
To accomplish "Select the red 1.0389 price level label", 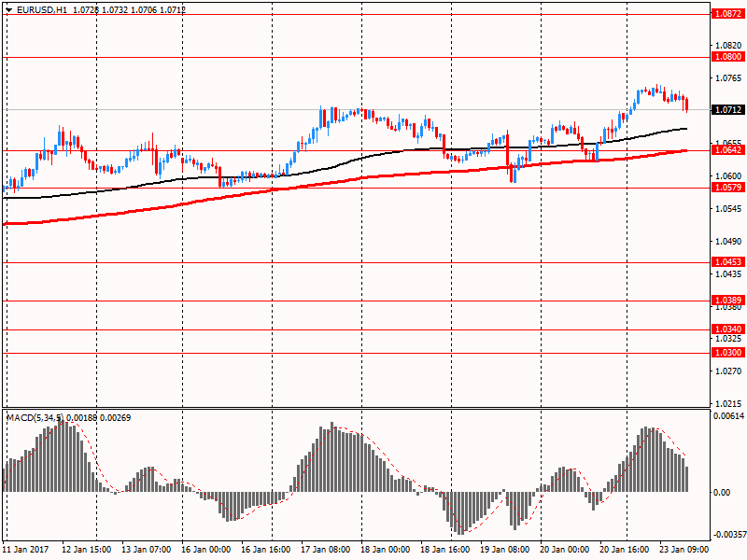I will [727, 301].
